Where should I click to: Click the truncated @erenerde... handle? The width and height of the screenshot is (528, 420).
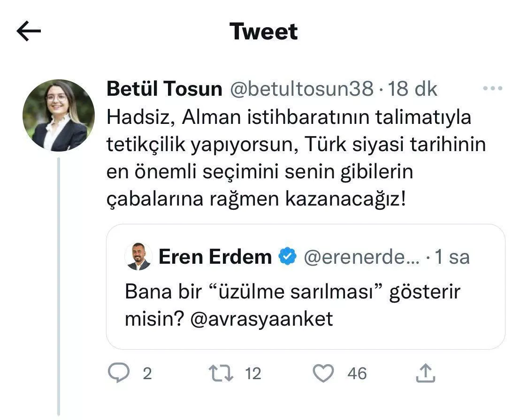click(x=361, y=257)
